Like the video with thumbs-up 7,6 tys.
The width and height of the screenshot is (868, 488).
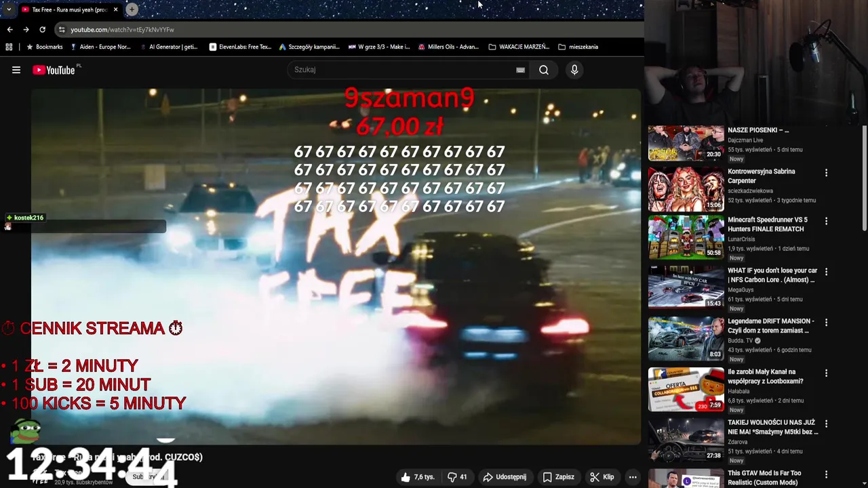pos(418,477)
